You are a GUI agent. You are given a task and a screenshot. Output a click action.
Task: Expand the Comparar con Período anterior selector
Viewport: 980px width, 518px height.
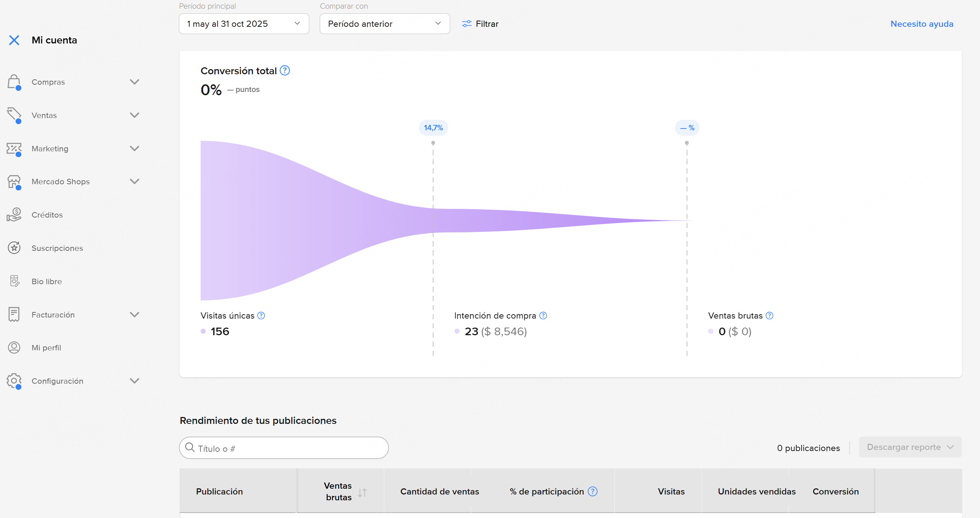(385, 24)
